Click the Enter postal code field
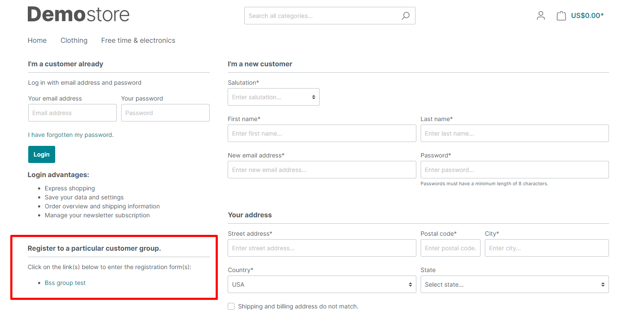 point(451,248)
